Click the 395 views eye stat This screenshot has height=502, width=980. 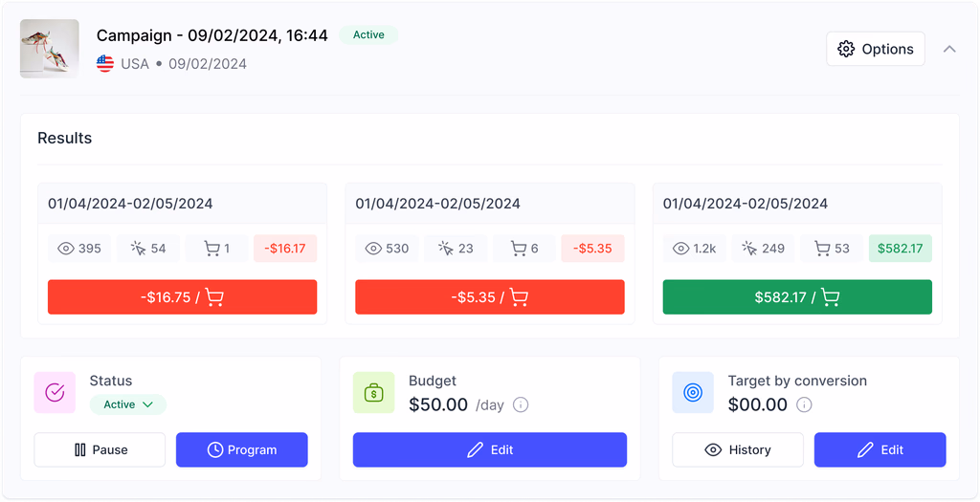point(79,249)
